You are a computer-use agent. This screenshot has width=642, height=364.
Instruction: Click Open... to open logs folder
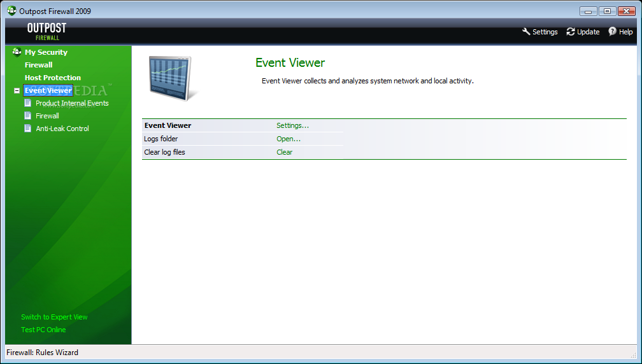point(289,139)
